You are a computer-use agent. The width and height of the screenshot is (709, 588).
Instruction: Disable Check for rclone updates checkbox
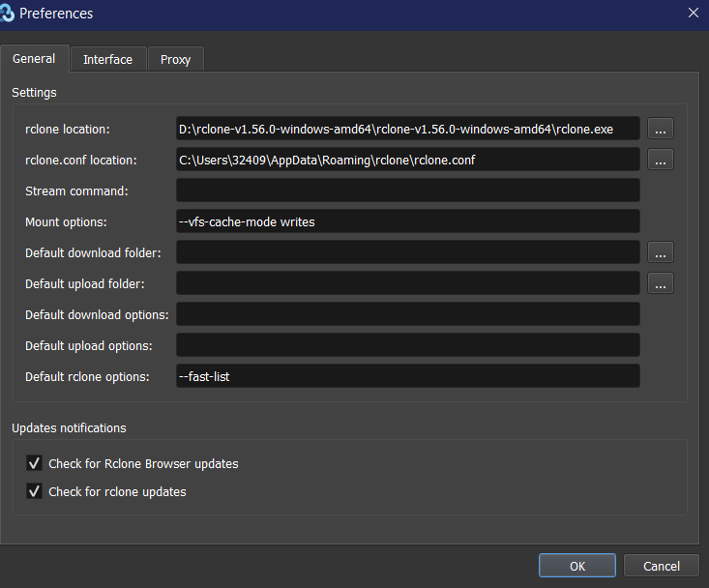[x=35, y=491]
